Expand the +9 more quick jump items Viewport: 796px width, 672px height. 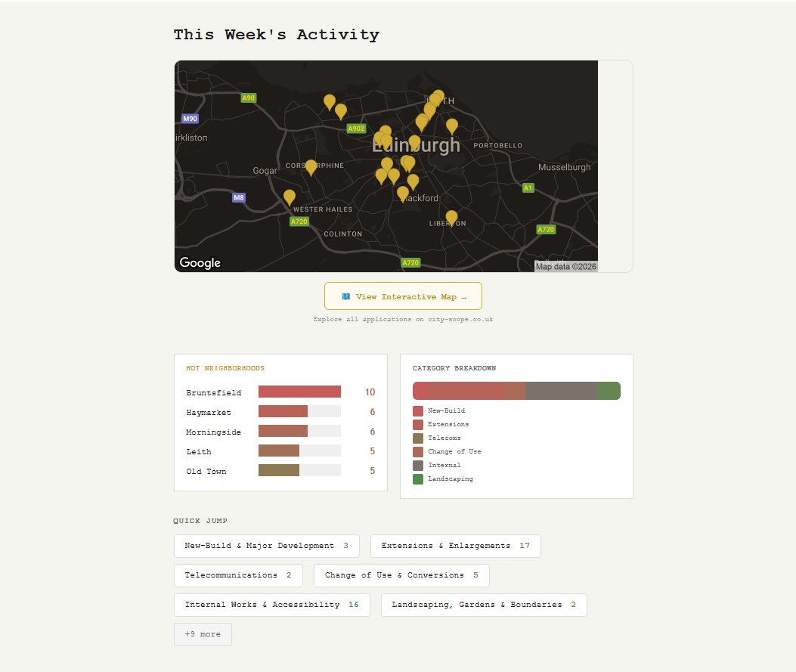(x=203, y=634)
